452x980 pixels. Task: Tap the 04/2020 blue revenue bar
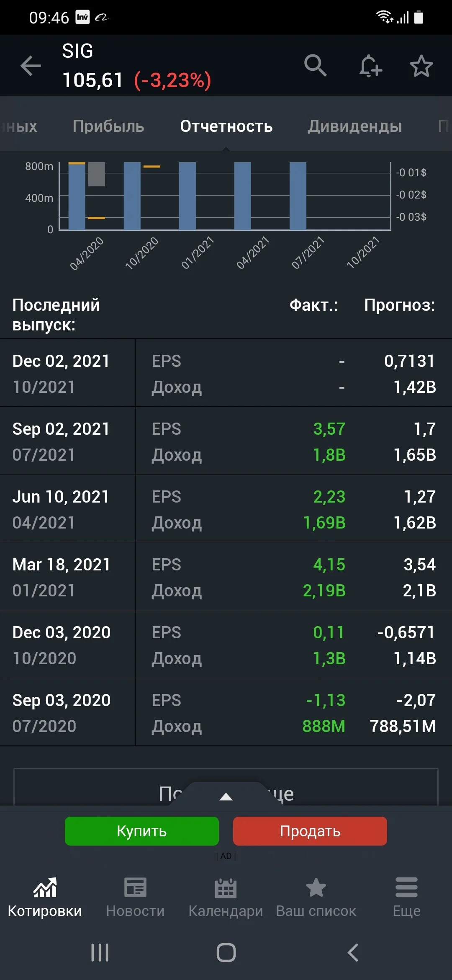[x=77, y=196]
